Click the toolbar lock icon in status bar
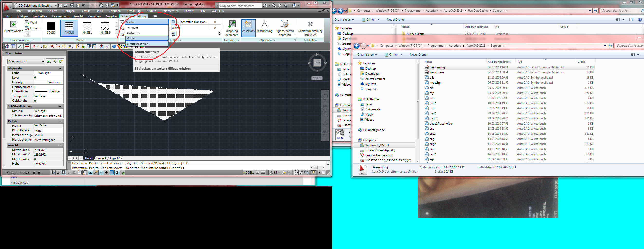Image resolution: width=644 pixels, height=249 pixels. 301,173
